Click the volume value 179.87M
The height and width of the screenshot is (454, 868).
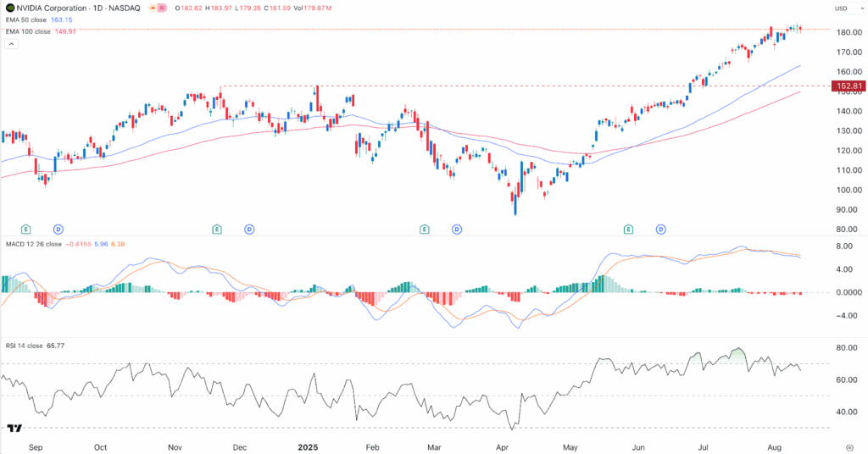(319, 8)
